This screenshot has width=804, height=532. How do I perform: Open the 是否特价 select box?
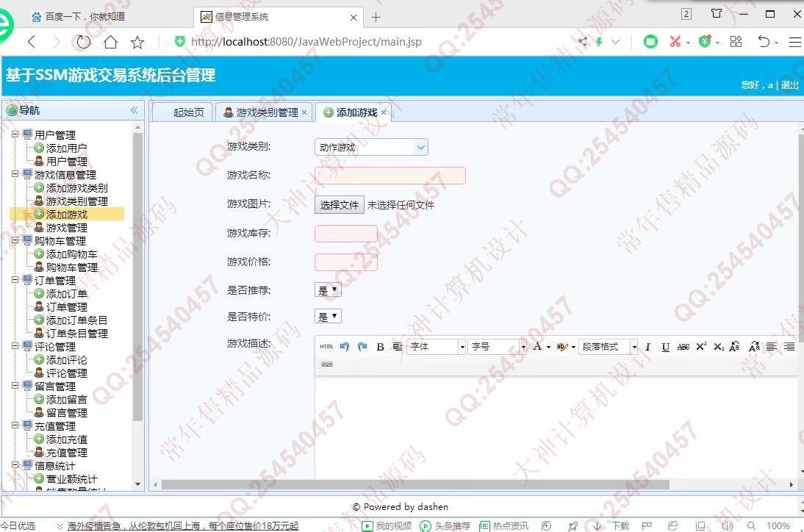pyautogui.click(x=328, y=317)
